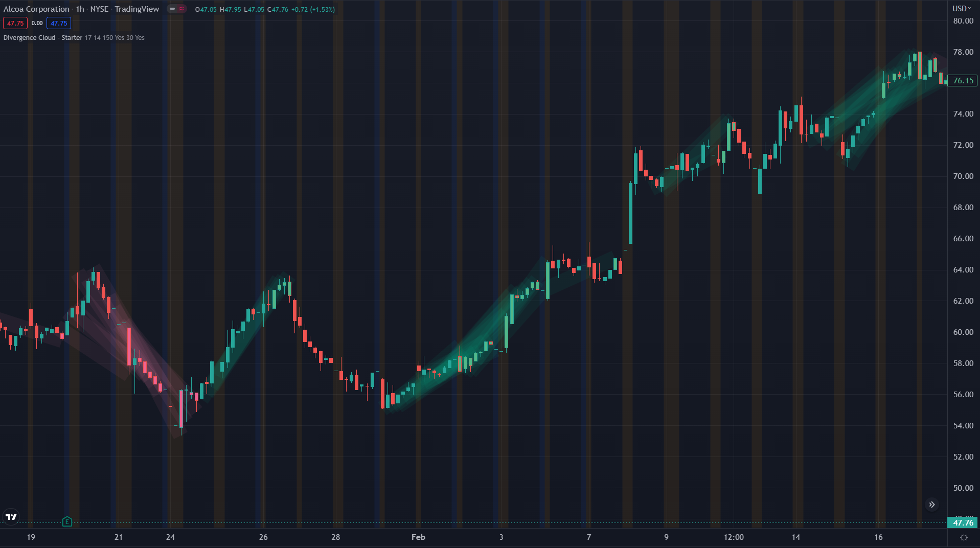Click the TradingView logo watermark
Image resolution: width=980 pixels, height=548 pixels.
[11, 517]
